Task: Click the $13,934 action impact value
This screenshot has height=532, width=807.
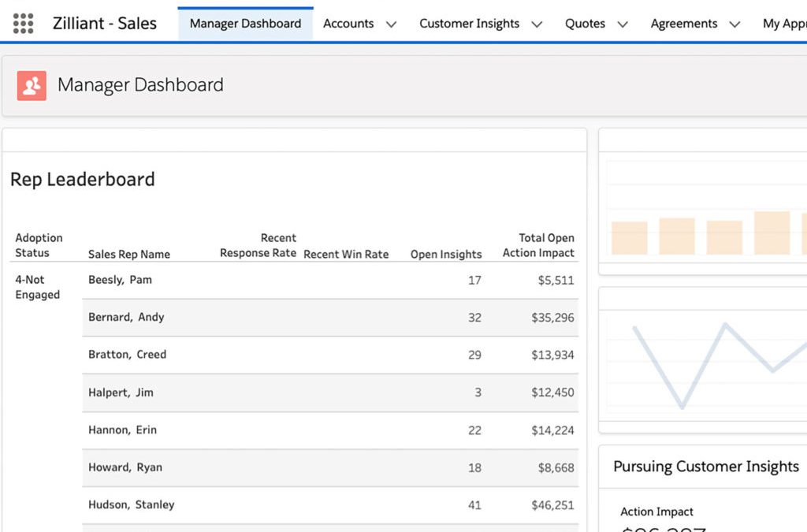Action: pos(552,355)
